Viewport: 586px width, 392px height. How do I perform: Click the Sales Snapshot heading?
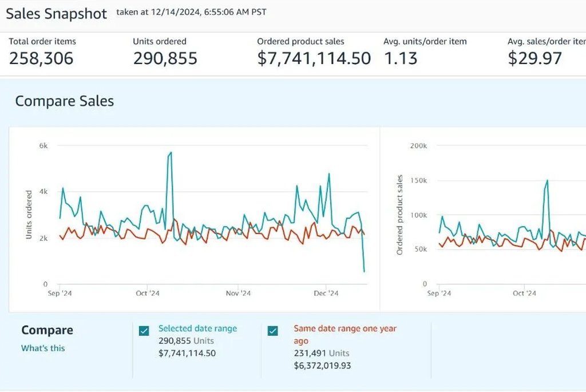click(x=56, y=14)
